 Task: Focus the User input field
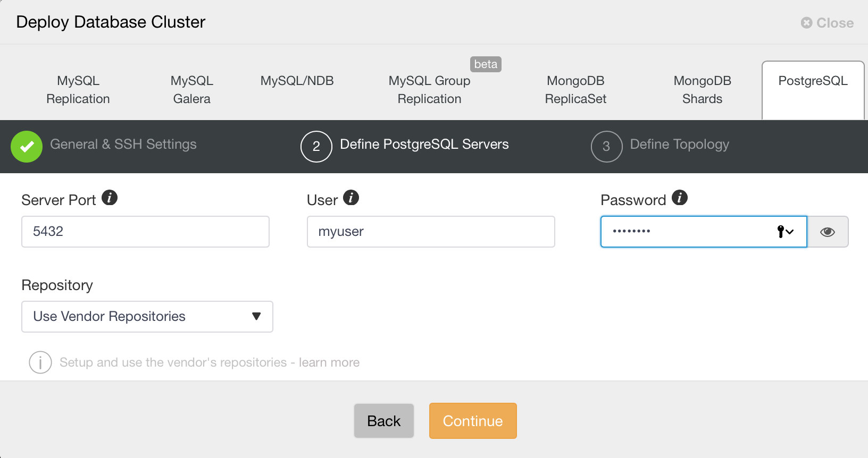tap(431, 232)
